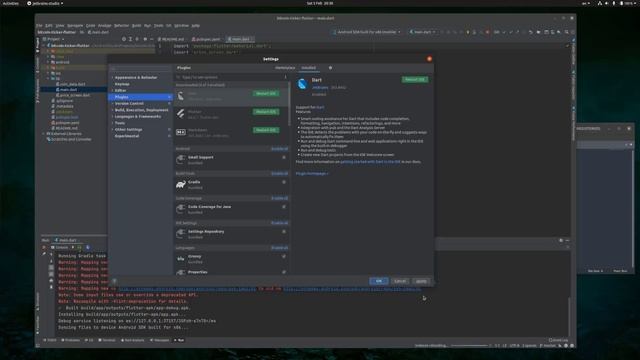
Task: Select main.dart in project tree
Action: tap(69, 90)
